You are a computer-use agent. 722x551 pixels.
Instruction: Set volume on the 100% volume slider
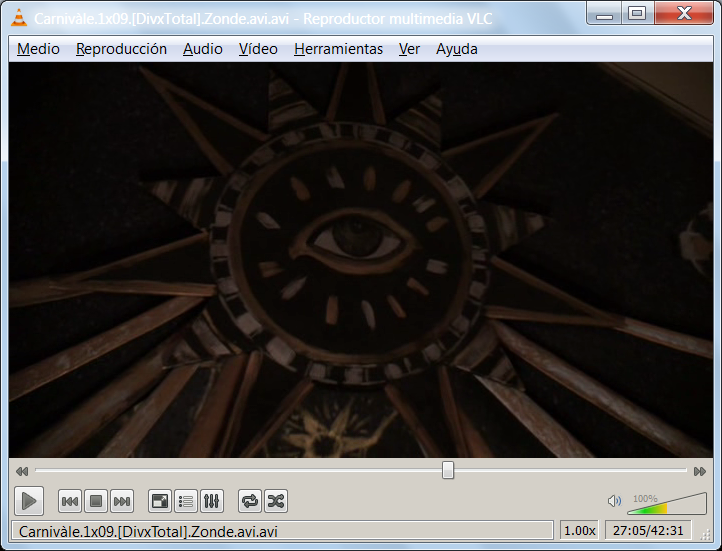[667, 504]
